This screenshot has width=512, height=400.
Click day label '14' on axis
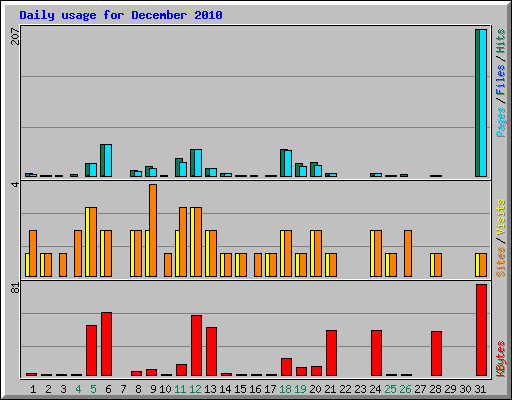pos(225,389)
